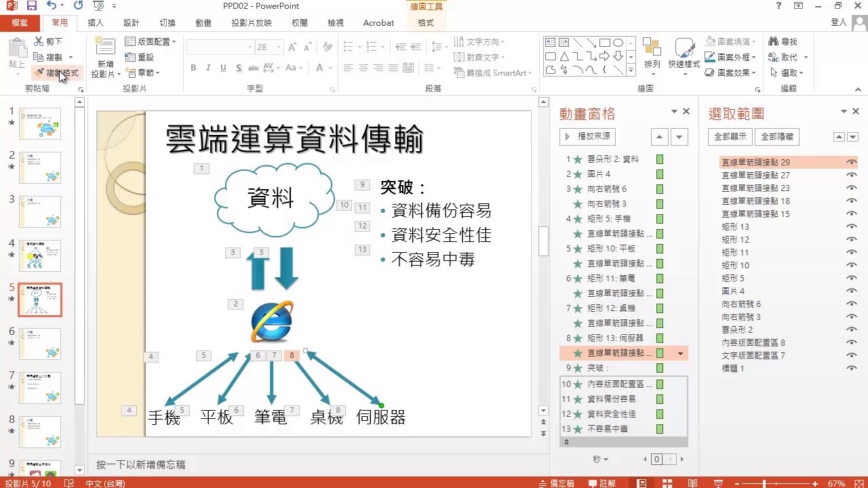Switch to Slide Sorter view in the status bar
Viewport: 868px width, 488px height.
pyautogui.click(x=667, y=483)
